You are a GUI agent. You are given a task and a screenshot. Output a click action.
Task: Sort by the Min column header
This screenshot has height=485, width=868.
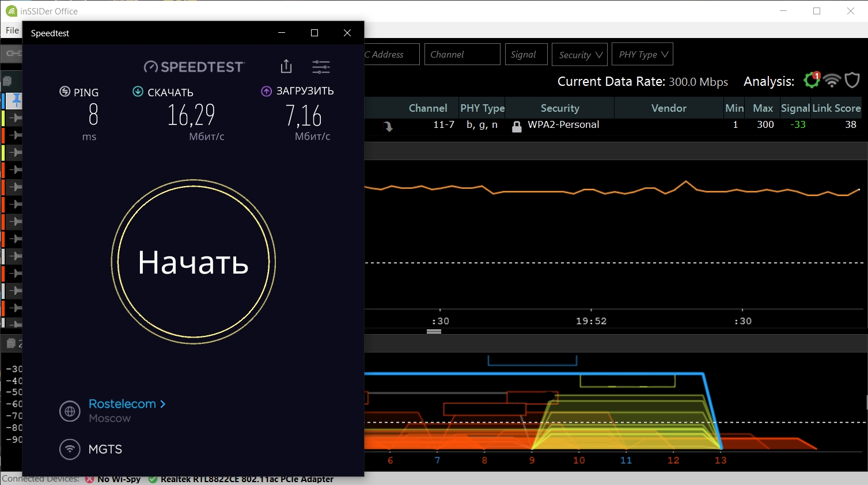734,108
